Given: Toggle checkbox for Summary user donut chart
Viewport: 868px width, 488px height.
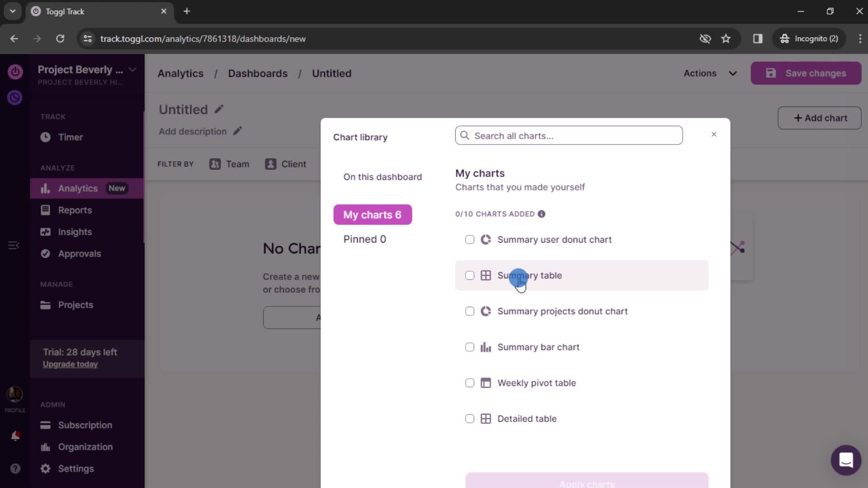Looking at the screenshot, I should 470,239.
